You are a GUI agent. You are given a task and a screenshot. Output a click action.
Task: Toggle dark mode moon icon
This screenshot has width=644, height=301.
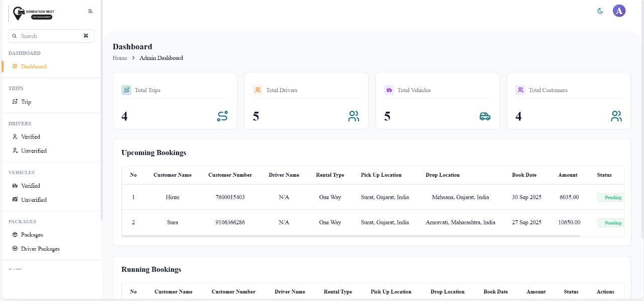click(600, 11)
